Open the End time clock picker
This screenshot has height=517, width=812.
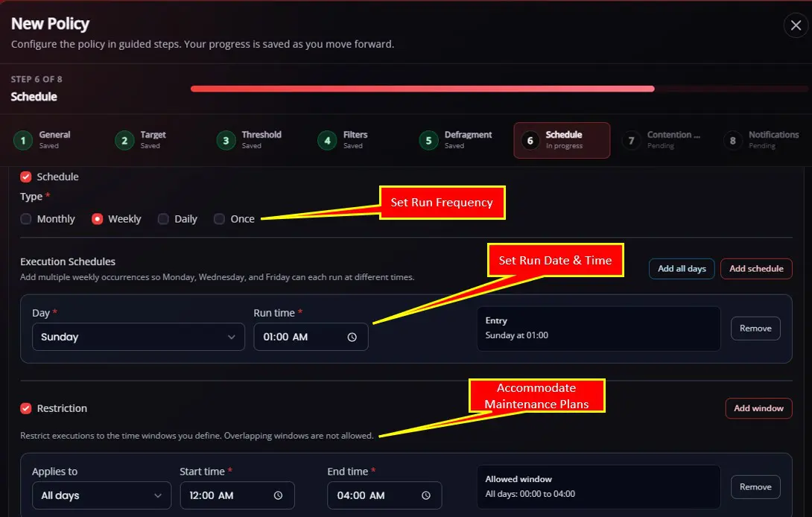pos(425,495)
